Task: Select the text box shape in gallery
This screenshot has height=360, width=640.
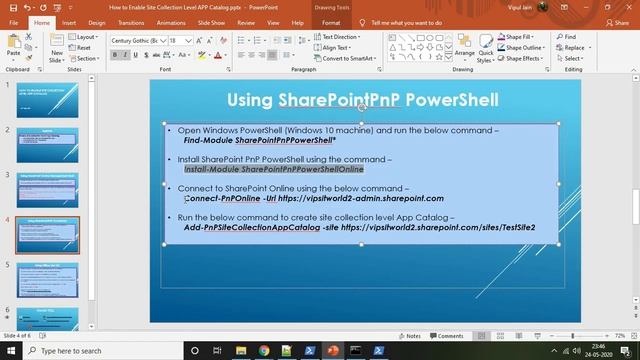Action: 392,38
